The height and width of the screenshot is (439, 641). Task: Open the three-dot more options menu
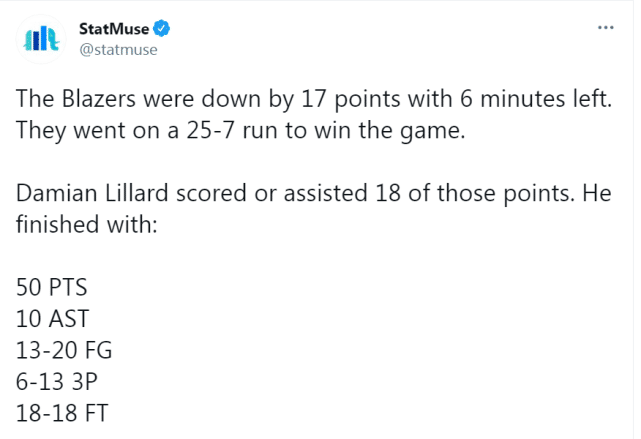tap(605, 27)
